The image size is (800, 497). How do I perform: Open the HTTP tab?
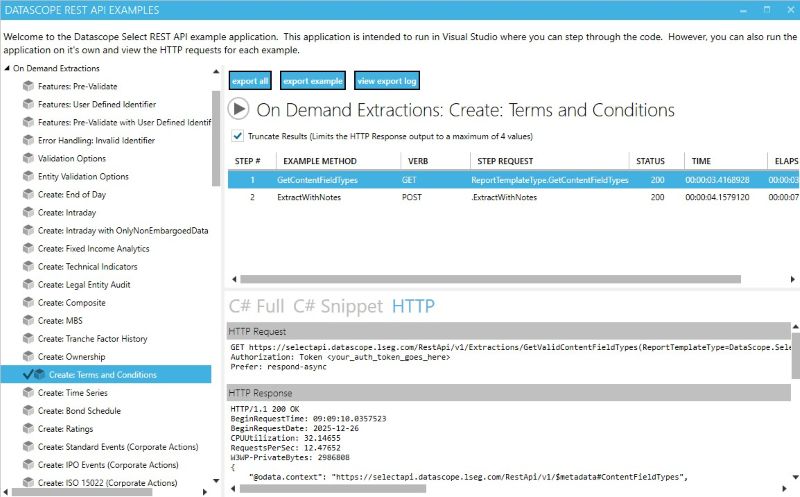click(413, 306)
